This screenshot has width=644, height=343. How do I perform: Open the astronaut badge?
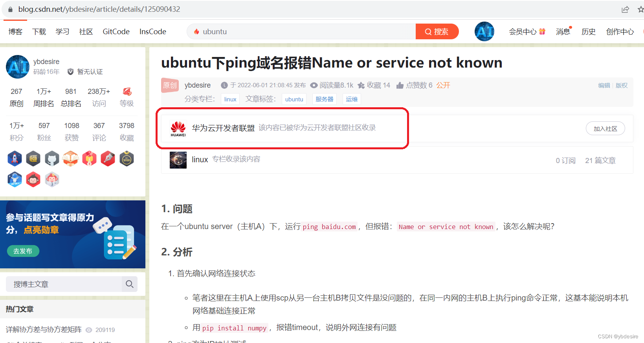click(15, 180)
